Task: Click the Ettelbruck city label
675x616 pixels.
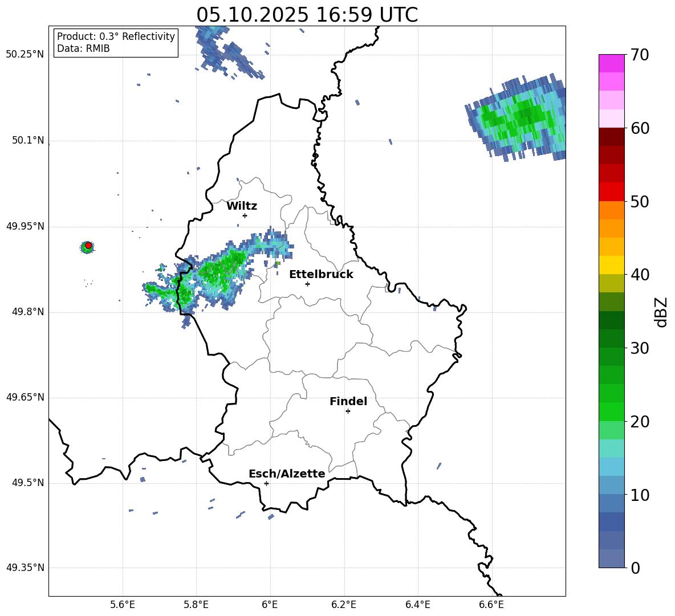Action: point(321,275)
